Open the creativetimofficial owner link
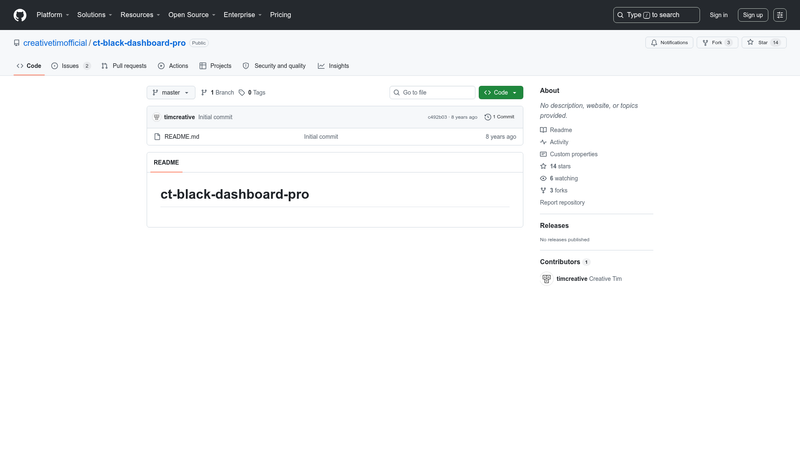 point(55,43)
